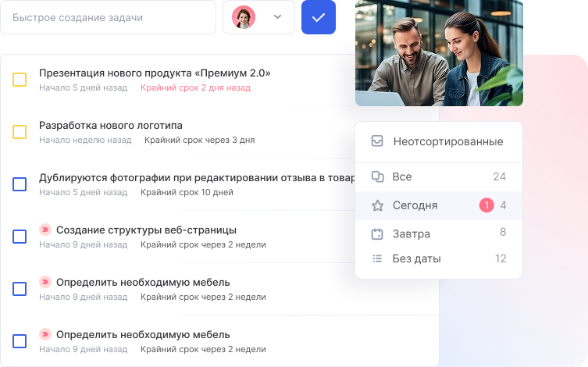Click the user avatar in the assignee selector
This screenshot has width=588, height=367.
click(x=244, y=17)
